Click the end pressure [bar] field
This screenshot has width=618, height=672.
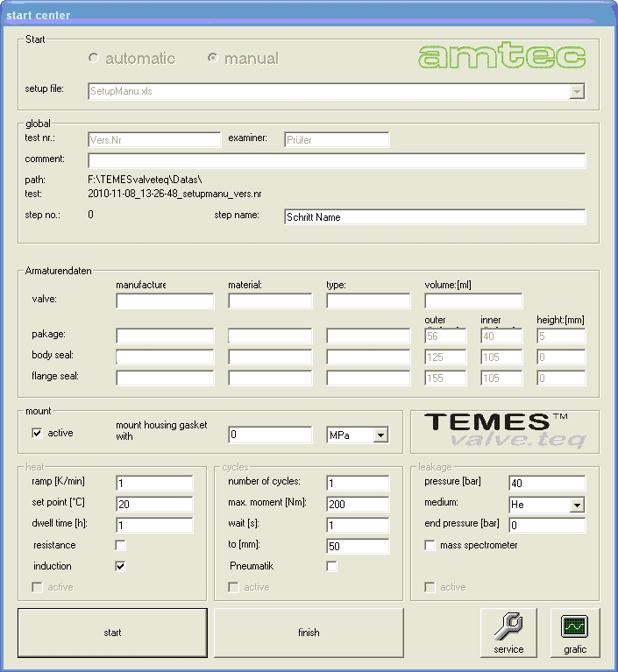click(547, 525)
